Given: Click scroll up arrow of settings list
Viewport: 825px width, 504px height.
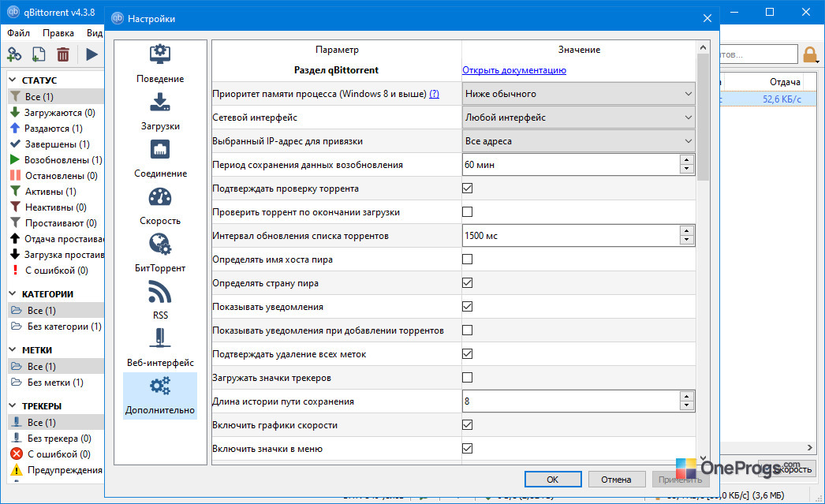Looking at the screenshot, I should coord(703,47).
